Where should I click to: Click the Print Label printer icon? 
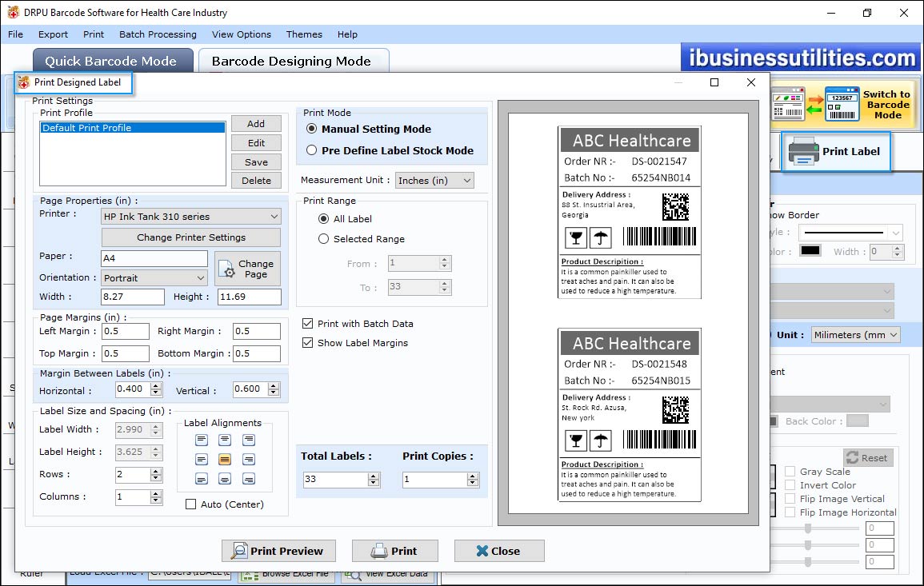pyautogui.click(x=803, y=151)
